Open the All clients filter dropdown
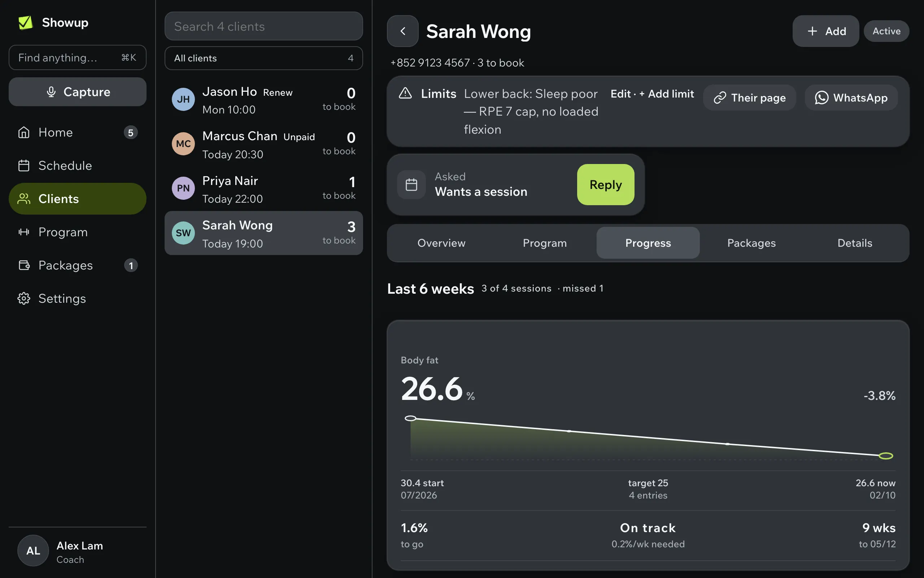This screenshot has height=578, width=924. click(x=263, y=58)
